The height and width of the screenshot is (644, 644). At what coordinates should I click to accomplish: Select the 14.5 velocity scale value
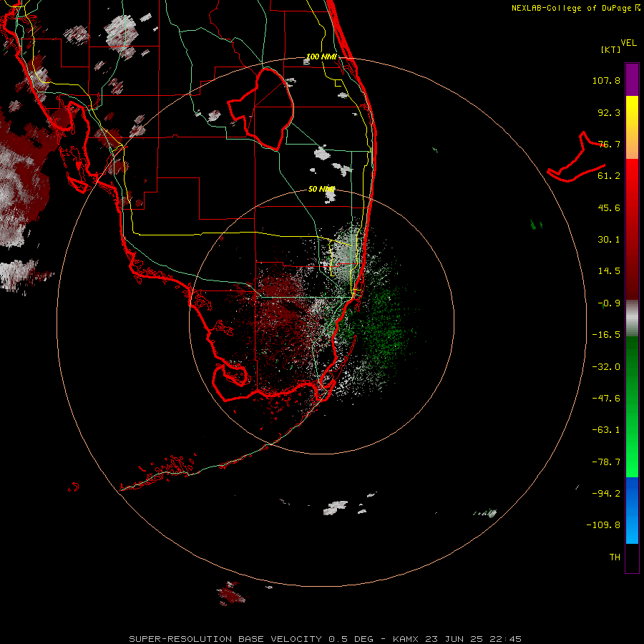(x=609, y=271)
